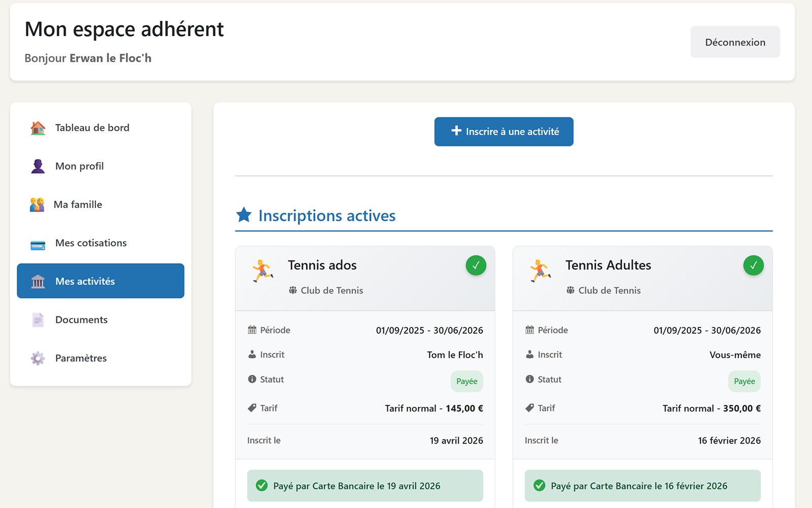This screenshot has width=812, height=508.
Task: Click the building icon in Mes activités
Action: click(38, 281)
